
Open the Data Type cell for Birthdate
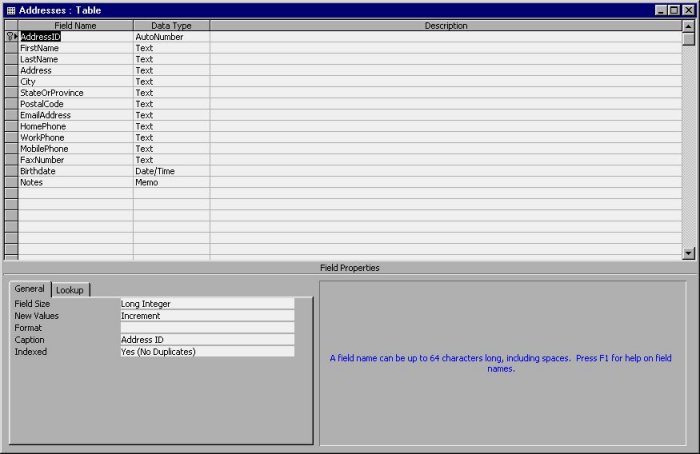(x=171, y=171)
